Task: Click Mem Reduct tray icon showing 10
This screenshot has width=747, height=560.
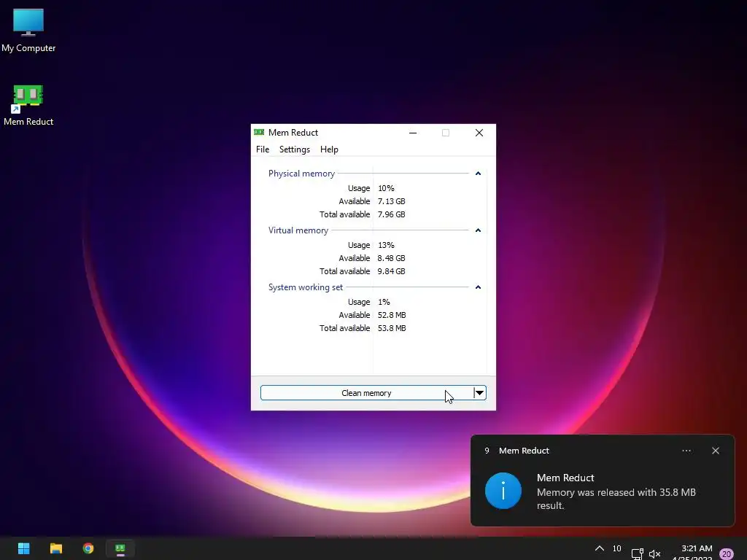Action: [x=617, y=548]
